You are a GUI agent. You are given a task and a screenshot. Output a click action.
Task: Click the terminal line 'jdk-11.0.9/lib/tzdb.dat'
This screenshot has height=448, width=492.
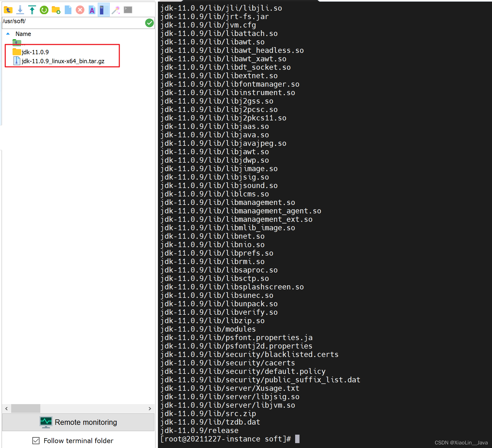[210, 422]
